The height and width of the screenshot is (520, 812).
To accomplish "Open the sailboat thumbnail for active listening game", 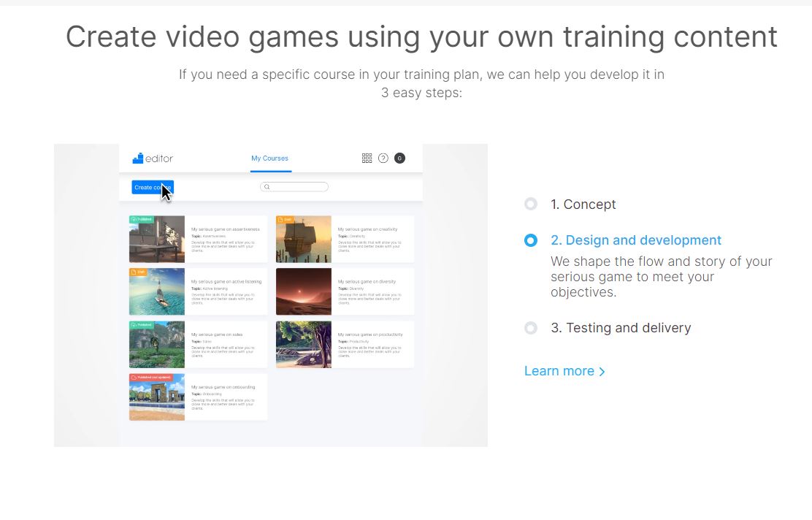I will point(157,291).
